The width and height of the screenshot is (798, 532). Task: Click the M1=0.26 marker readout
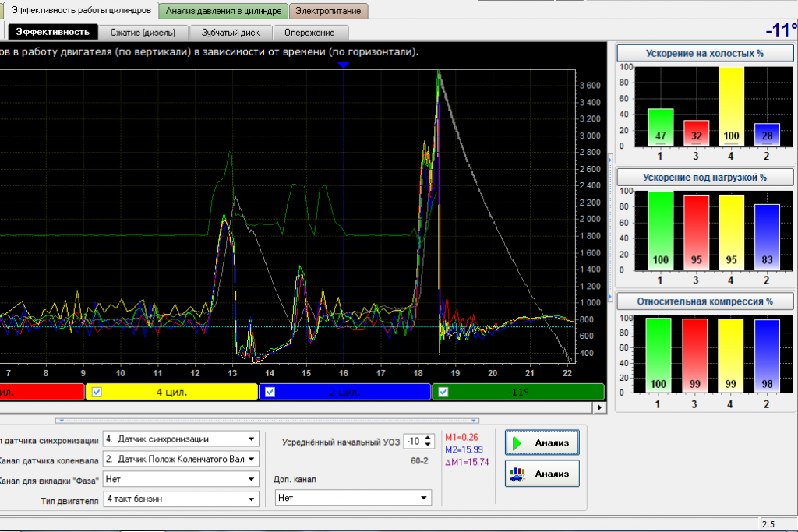pos(461,438)
